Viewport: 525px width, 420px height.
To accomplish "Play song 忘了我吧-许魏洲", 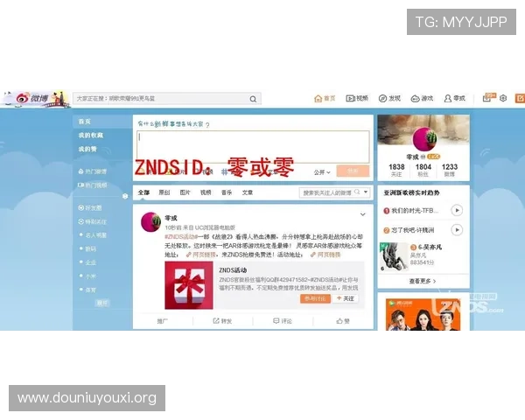I will click(457, 230).
